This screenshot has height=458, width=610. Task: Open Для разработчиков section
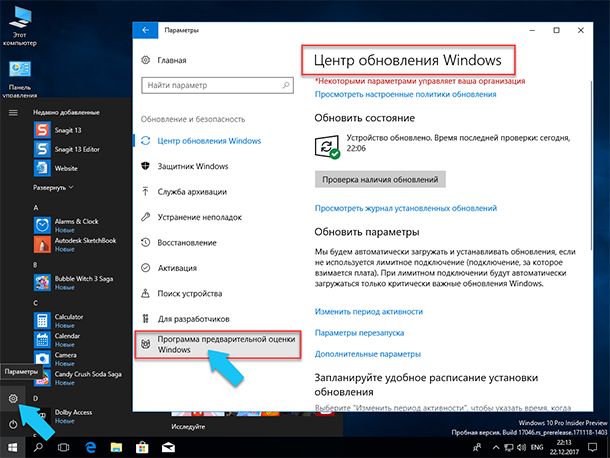pyautogui.click(x=193, y=319)
